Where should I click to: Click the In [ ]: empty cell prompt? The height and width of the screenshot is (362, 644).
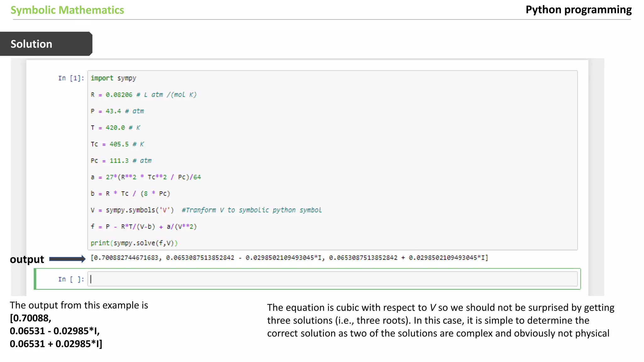tap(71, 279)
